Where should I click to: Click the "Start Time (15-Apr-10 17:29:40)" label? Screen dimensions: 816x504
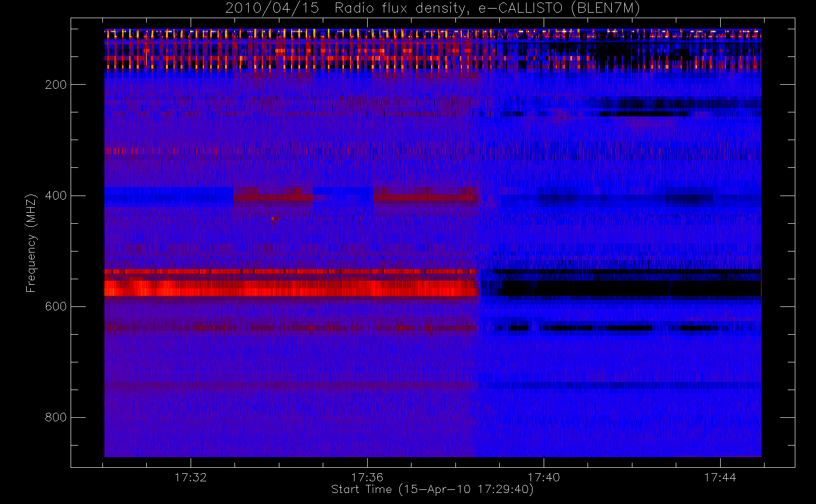pos(432,489)
